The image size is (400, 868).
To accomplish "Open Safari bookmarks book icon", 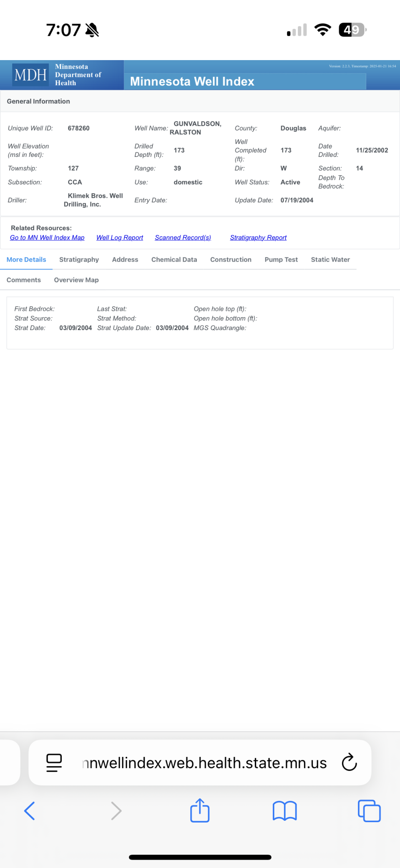I will click(x=284, y=811).
